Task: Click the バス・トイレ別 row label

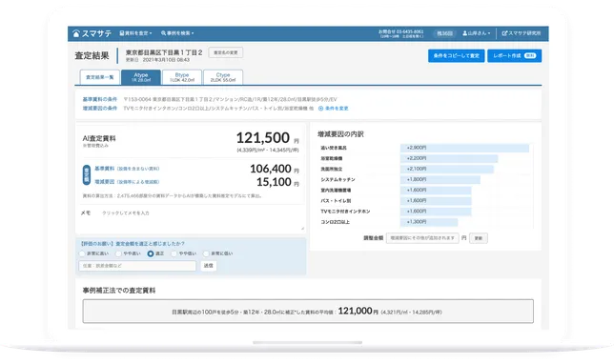Action: pyautogui.click(x=336, y=201)
